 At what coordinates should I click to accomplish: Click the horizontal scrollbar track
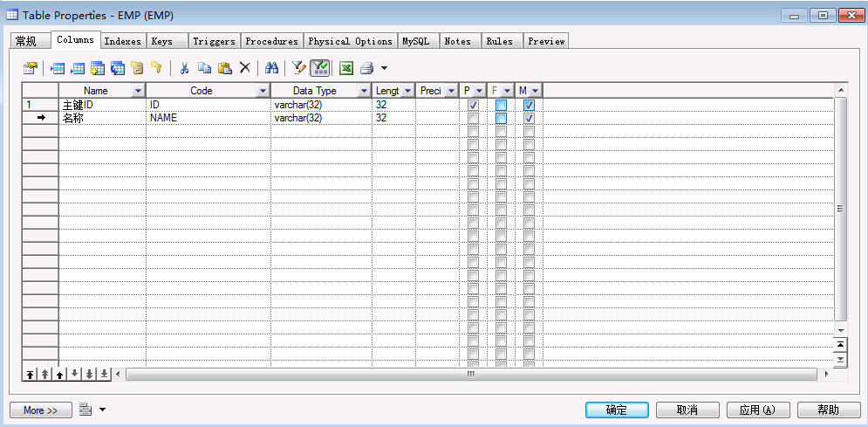[x=472, y=375]
